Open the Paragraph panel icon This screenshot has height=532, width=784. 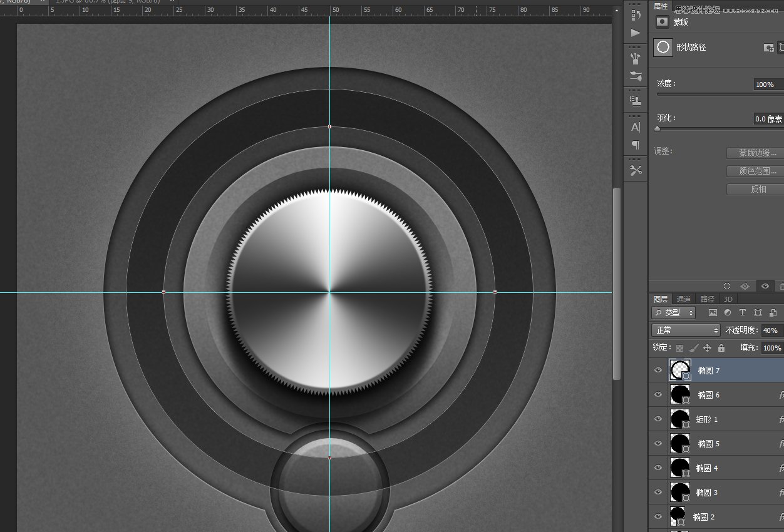coord(636,145)
